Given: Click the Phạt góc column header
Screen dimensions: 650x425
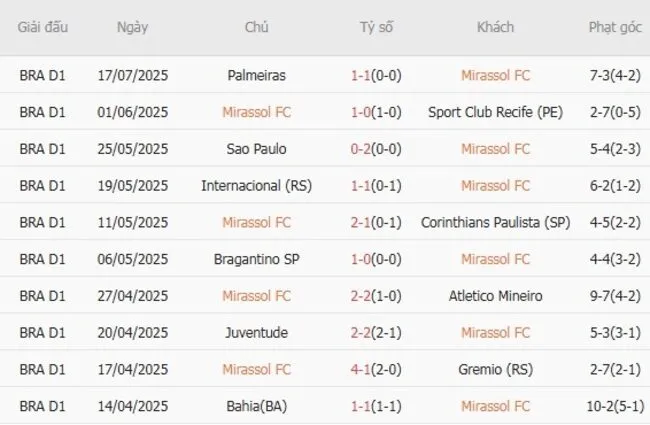Looking at the screenshot, I should (x=615, y=28).
